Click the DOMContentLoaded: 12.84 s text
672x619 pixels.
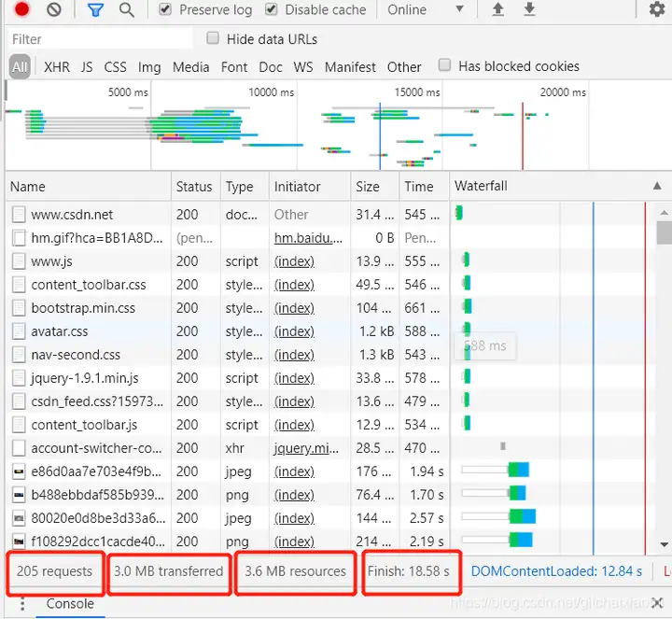tap(556, 571)
